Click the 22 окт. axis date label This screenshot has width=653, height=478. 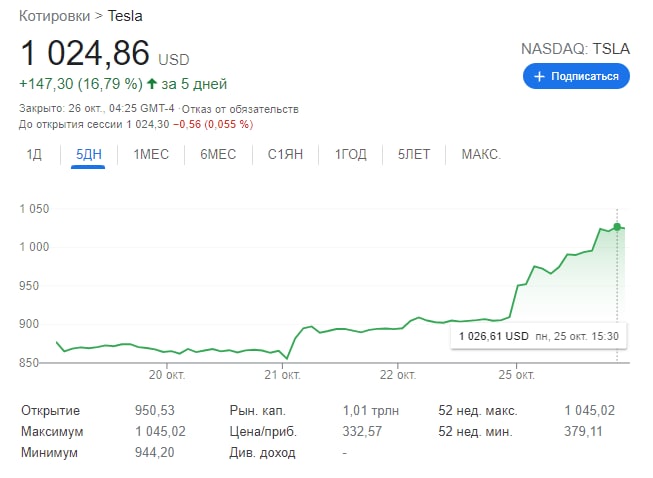[398, 375]
